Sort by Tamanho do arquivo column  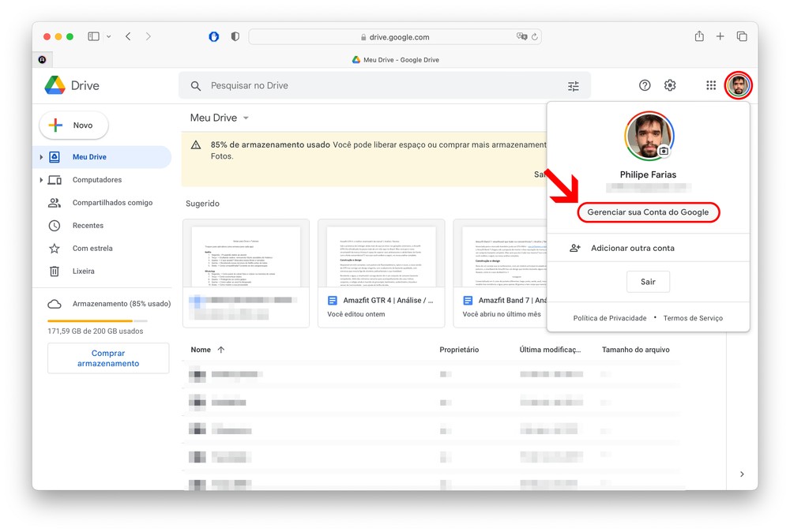(636, 350)
